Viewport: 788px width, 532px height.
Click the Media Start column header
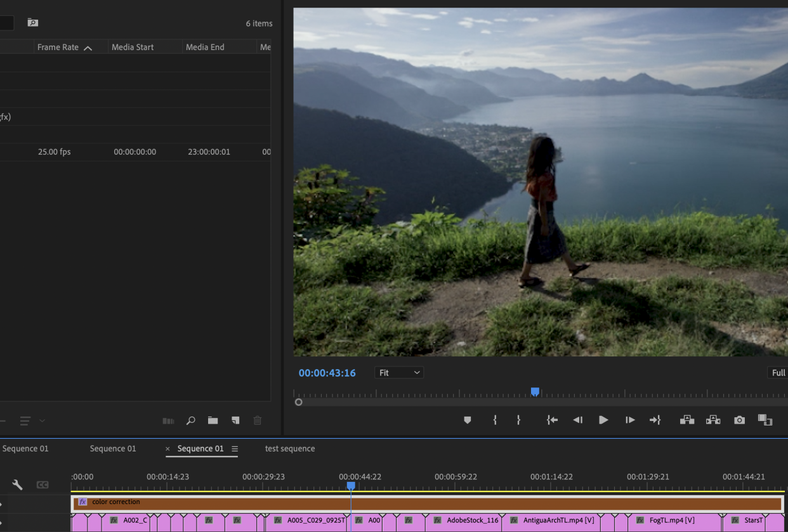[133, 47]
